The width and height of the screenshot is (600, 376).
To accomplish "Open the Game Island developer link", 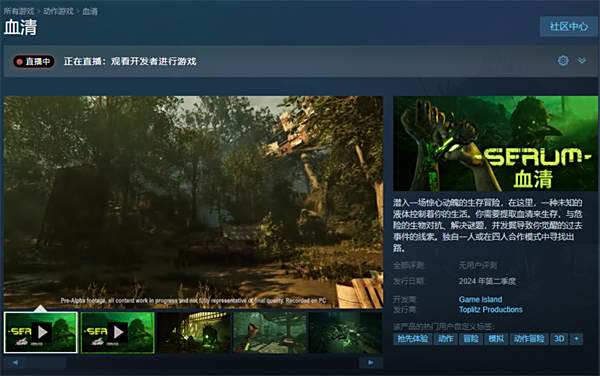I will (x=481, y=299).
